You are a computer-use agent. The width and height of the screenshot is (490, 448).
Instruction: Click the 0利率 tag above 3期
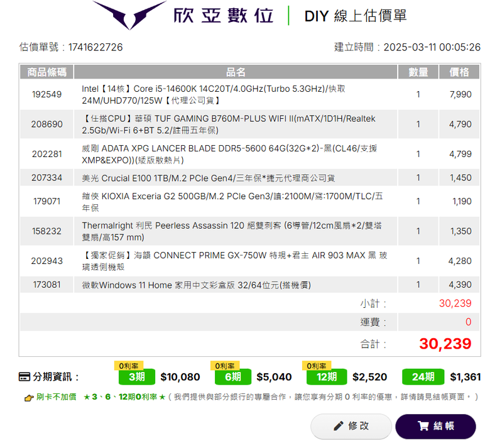(129, 366)
